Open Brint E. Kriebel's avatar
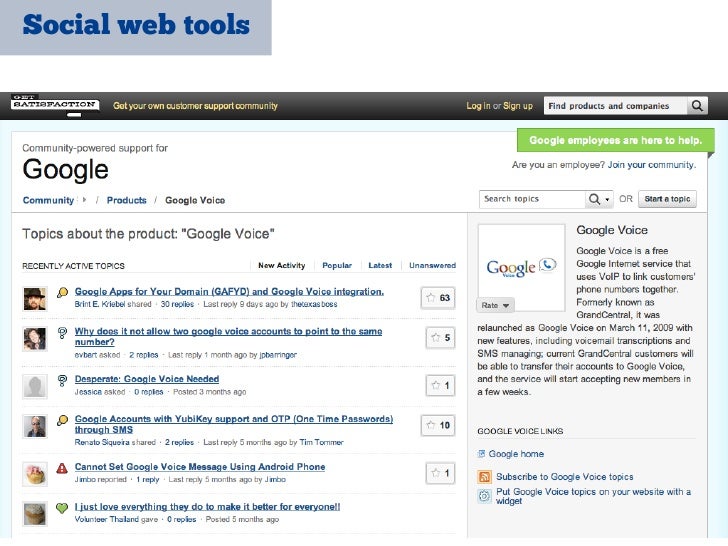 coord(35,299)
